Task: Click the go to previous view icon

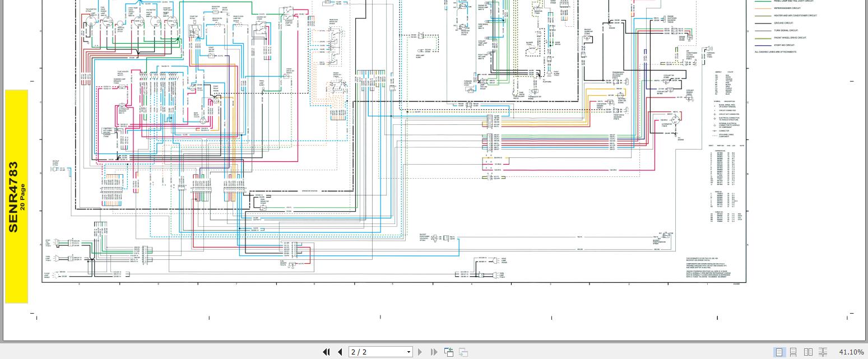Action: click(x=449, y=352)
